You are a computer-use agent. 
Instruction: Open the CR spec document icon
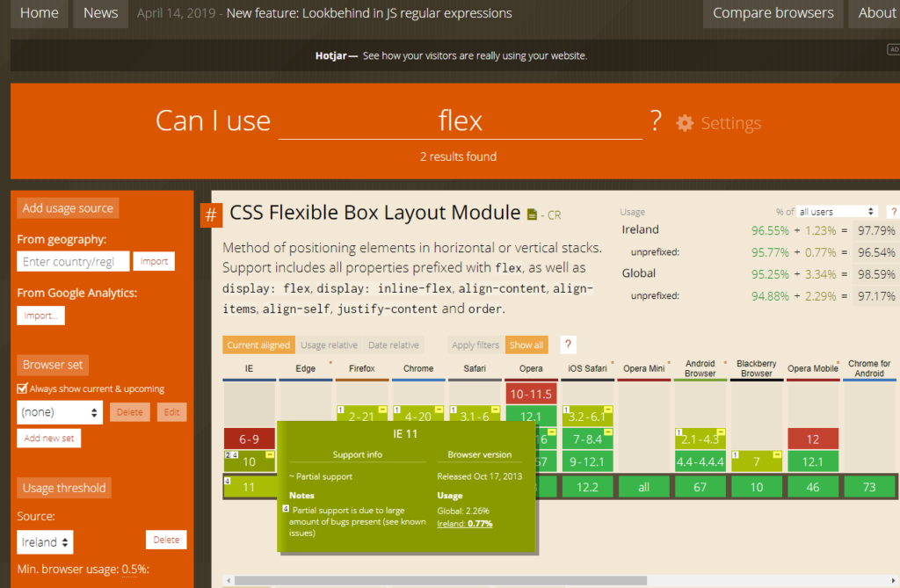click(x=531, y=214)
